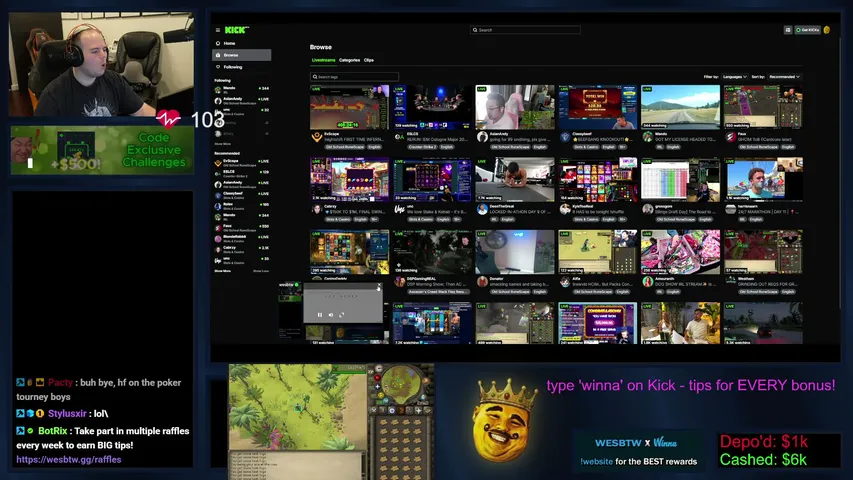Open the DSPGamingREAL stream thumbnail

pyautogui.click(x=432, y=252)
